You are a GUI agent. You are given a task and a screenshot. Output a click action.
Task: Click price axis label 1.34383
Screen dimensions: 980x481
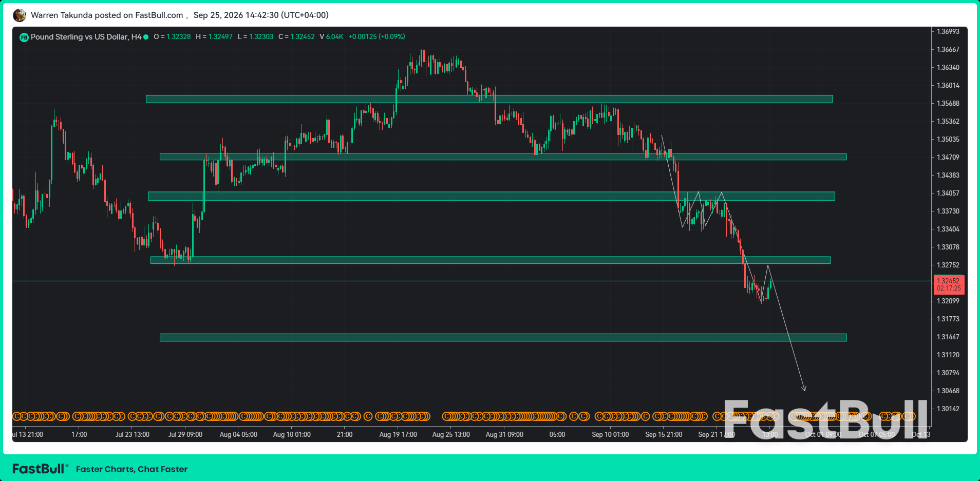click(948, 175)
